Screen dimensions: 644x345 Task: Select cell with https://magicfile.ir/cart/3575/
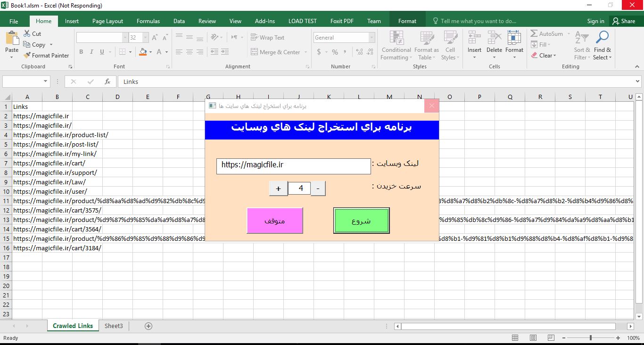[27, 210]
